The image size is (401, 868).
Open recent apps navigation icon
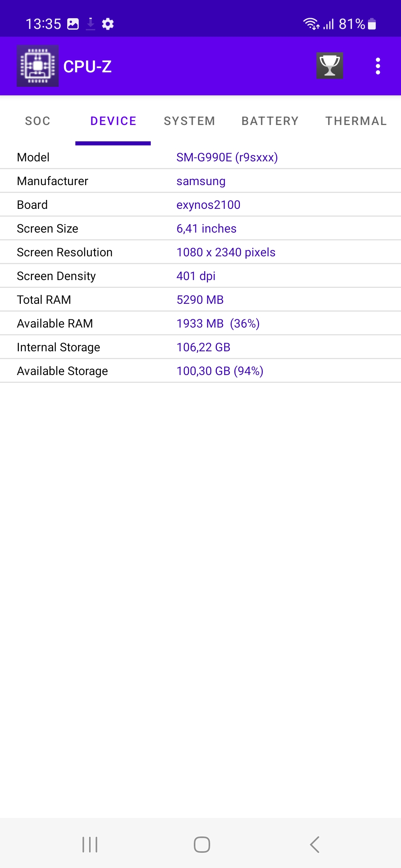tap(89, 845)
